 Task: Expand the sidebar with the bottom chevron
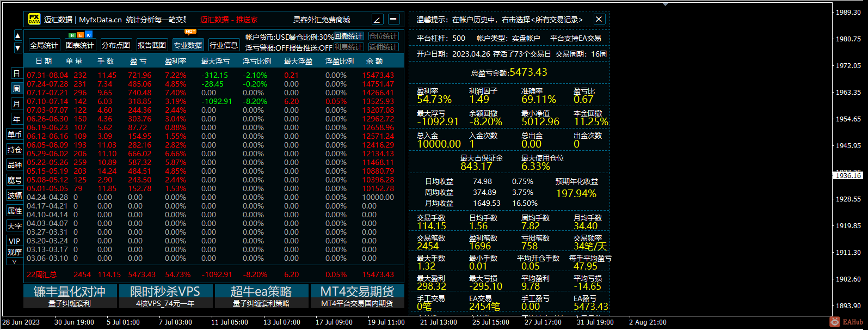pos(15,262)
